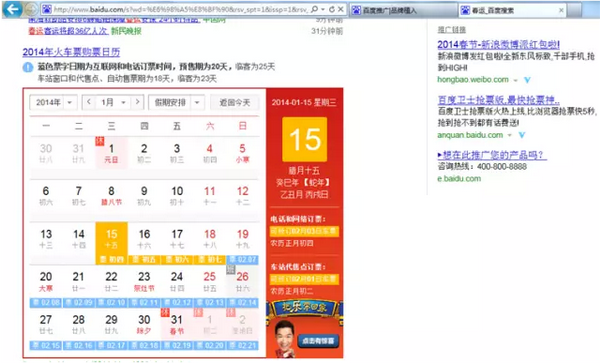Select January 18 in the calendar
This screenshot has height=364, width=600.
[210, 239]
